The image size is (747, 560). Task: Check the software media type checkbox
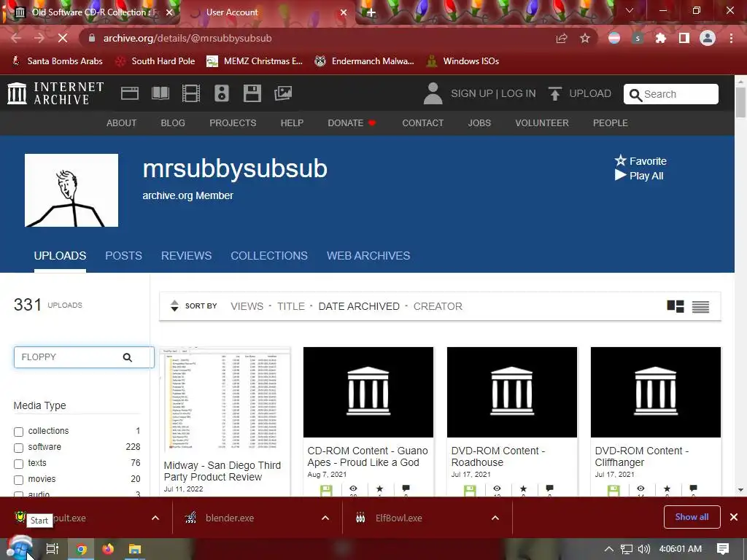click(18, 448)
